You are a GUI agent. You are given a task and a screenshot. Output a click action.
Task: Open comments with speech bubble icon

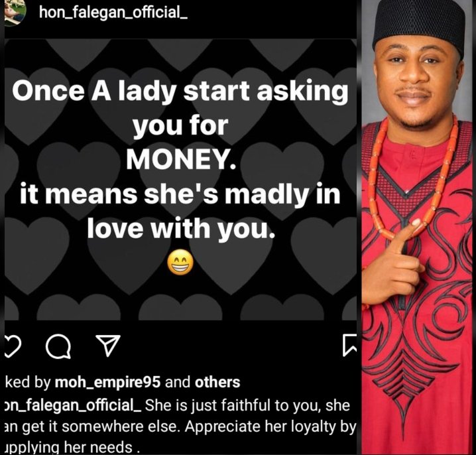(58, 346)
